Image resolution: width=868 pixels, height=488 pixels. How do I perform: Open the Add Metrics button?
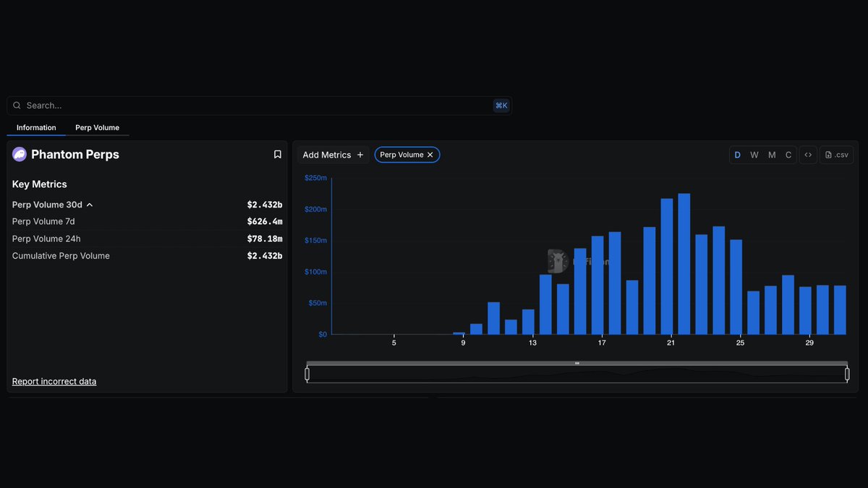tap(333, 155)
